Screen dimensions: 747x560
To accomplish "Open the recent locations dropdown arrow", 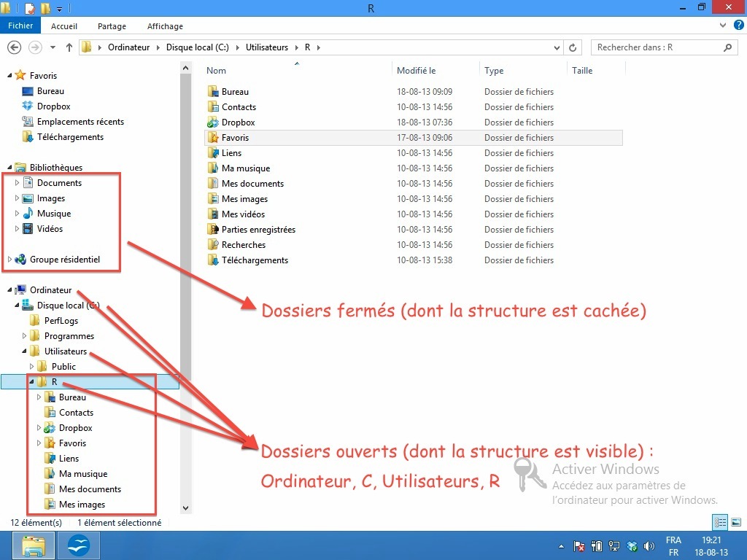I will (x=53, y=47).
